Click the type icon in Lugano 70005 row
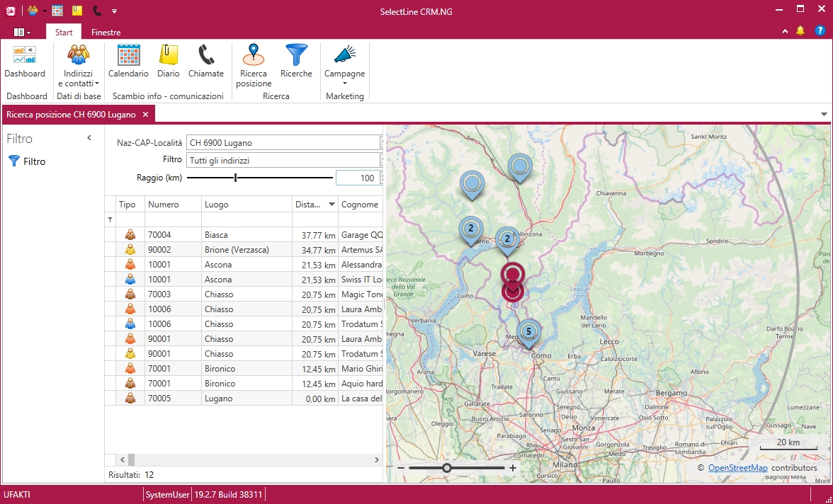The width and height of the screenshot is (833, 504). [130, 399]
